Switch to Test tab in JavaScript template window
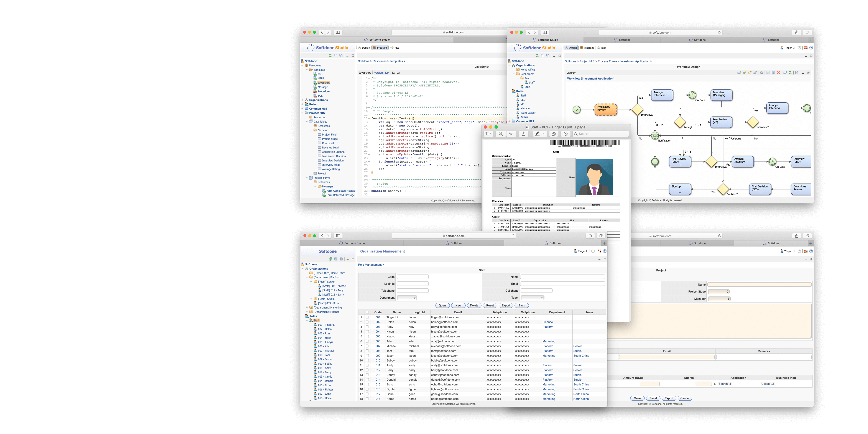868x434 pixels. pyautogui.click(x=395, y=48)
